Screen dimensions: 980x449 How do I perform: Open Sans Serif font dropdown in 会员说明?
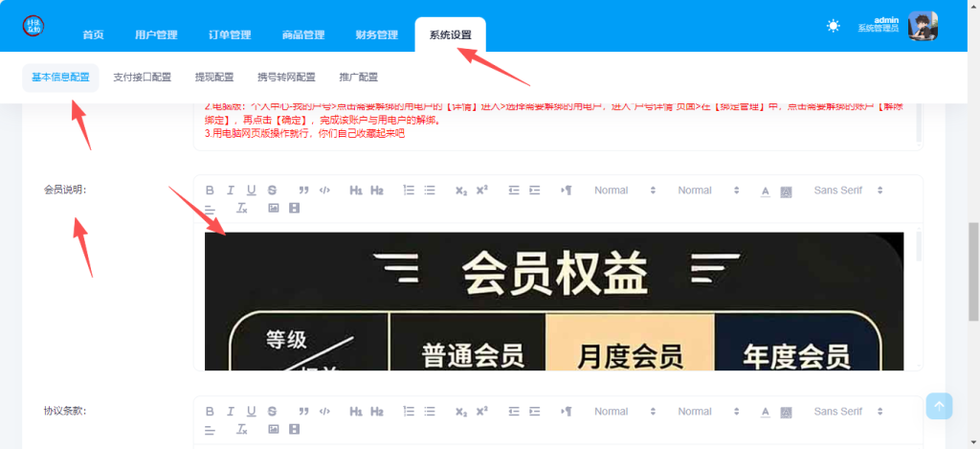[848, 191]
